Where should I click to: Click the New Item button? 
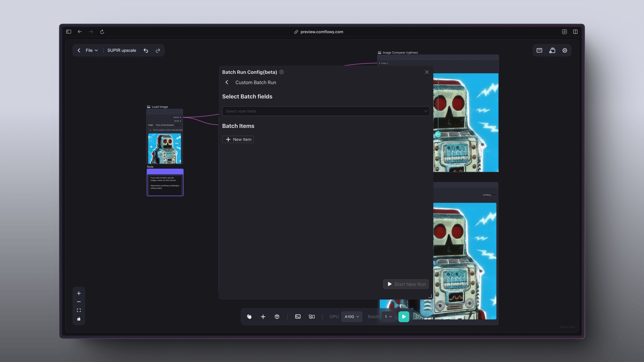pos(238,139)
